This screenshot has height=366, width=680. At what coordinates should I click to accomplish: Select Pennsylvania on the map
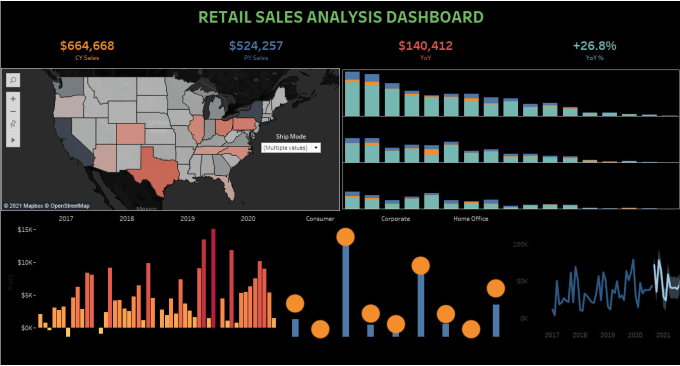point(245,125)
